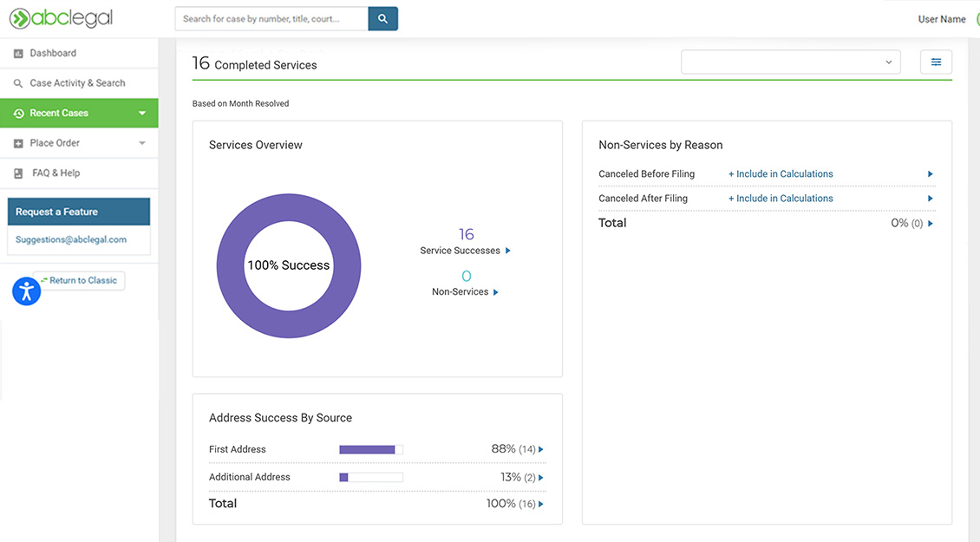Screen dimensions: 980x542
Task: Open Case Activity & Search menu item
Action: (x=77, y=83)
